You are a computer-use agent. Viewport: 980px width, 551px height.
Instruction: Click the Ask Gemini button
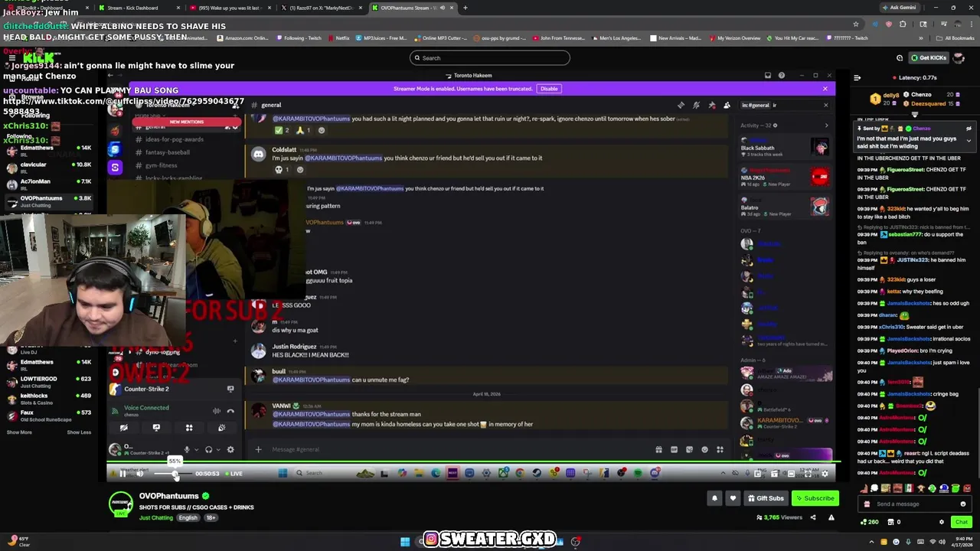tap(900, 8)
